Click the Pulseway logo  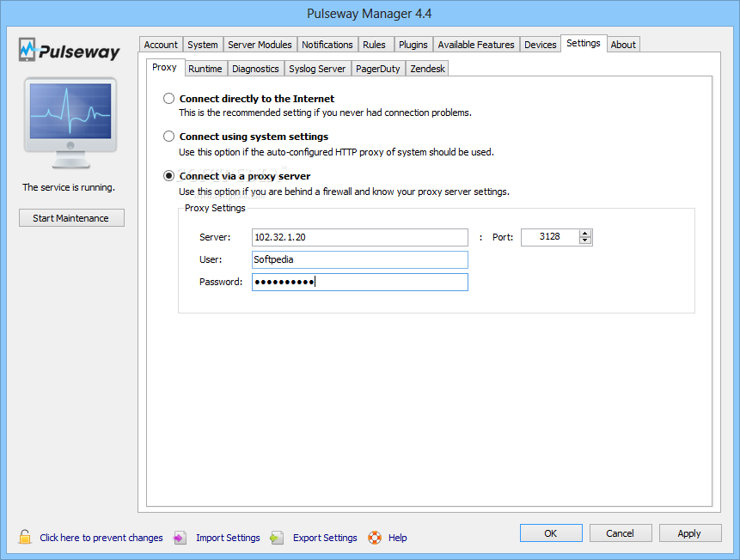70,50
